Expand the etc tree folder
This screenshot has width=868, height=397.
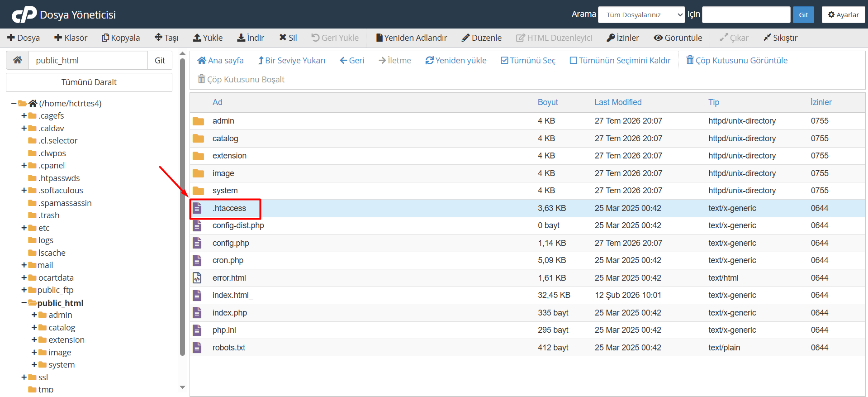click(x=24, y=228)
